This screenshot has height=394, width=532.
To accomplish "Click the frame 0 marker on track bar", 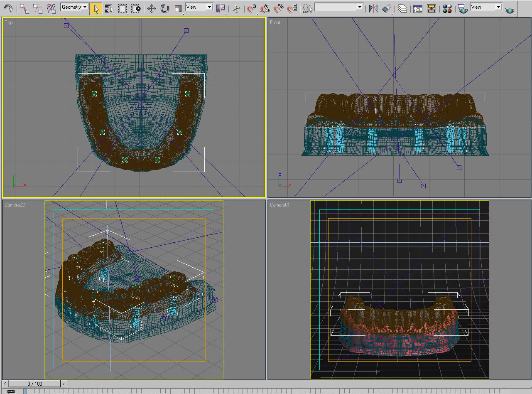I will coord(25,391).
